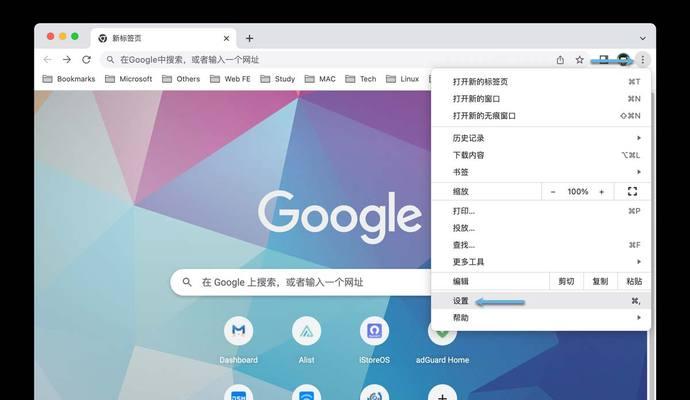
Task: Open the Bookmarks folder
Action: pyautogui.click(x=69, y=79)
